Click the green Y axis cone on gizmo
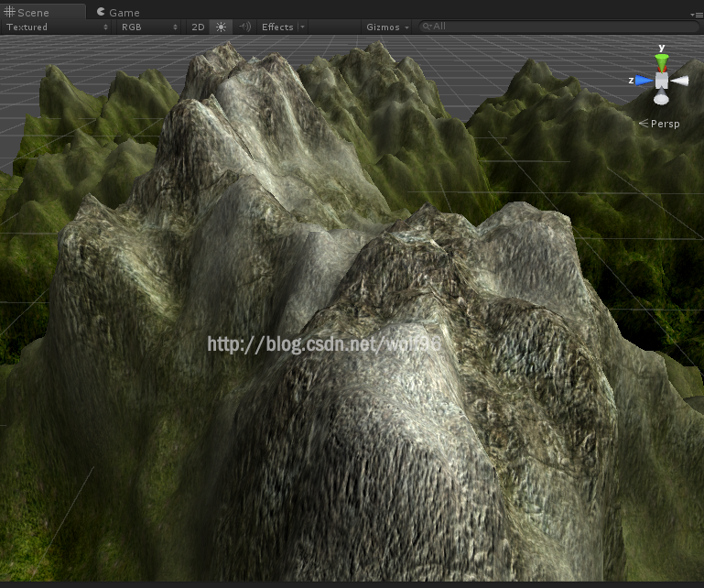The height and width of the screenshot is (588, 704). [x=662, y=62]
